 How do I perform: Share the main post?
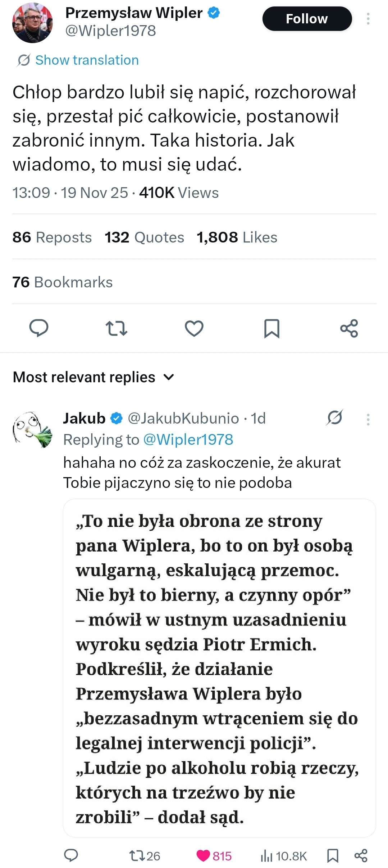349,328
